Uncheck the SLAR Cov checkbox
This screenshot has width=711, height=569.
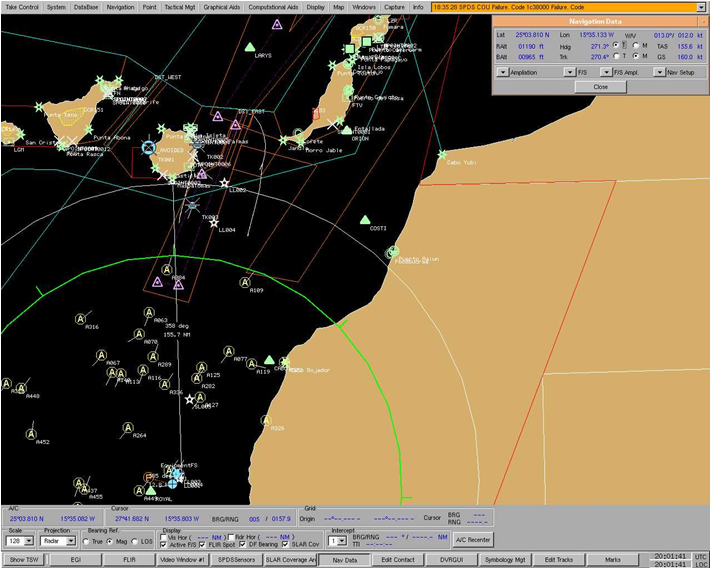pos(285,545)
